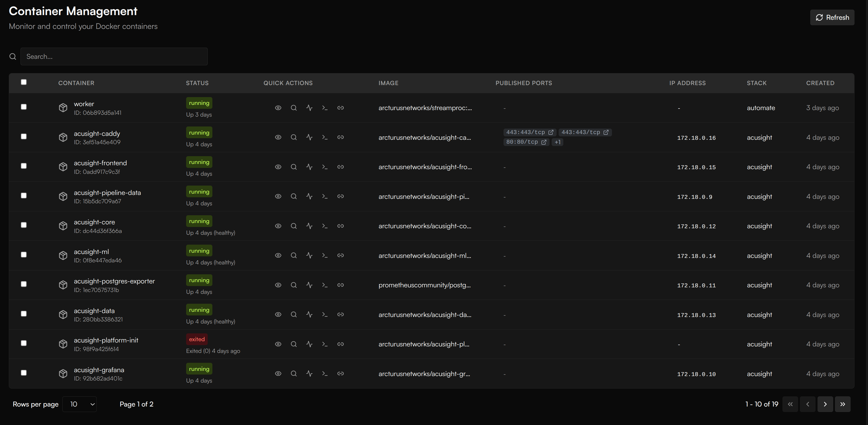Open the second 443:443/tcp port link
Image resolution: width=868 pixels, height=425 pixels.
point(585,132)
